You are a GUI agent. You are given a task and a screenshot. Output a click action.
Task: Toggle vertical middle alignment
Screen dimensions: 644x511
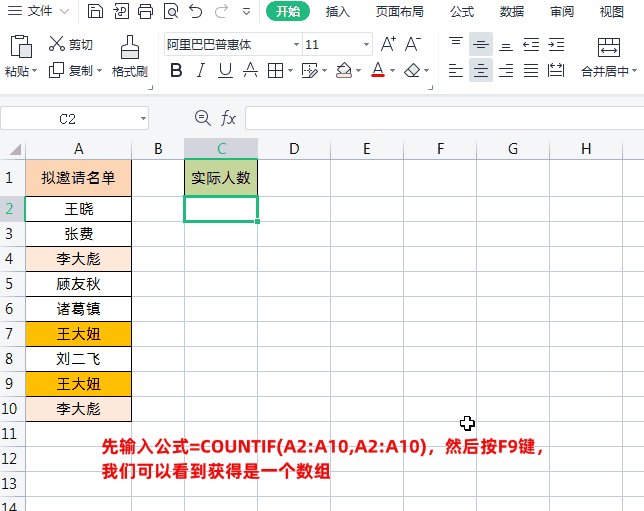click(x=481, y=44)
